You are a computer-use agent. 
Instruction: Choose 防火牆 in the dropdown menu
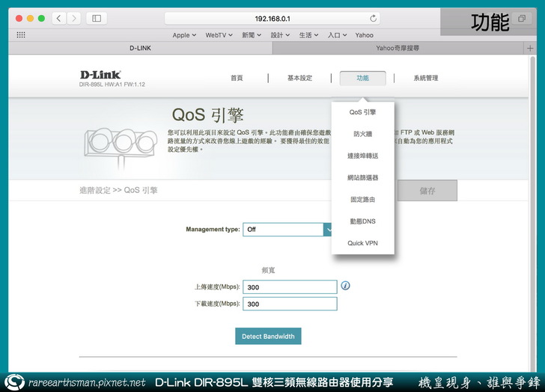(362, 134)
